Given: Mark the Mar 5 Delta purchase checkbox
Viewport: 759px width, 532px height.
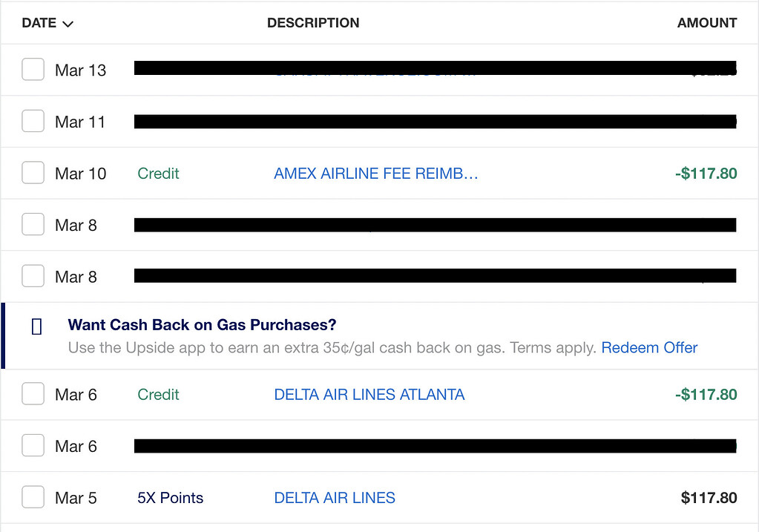Looking at the screenshot, I should pyautogui.click(x=33, y=498).
